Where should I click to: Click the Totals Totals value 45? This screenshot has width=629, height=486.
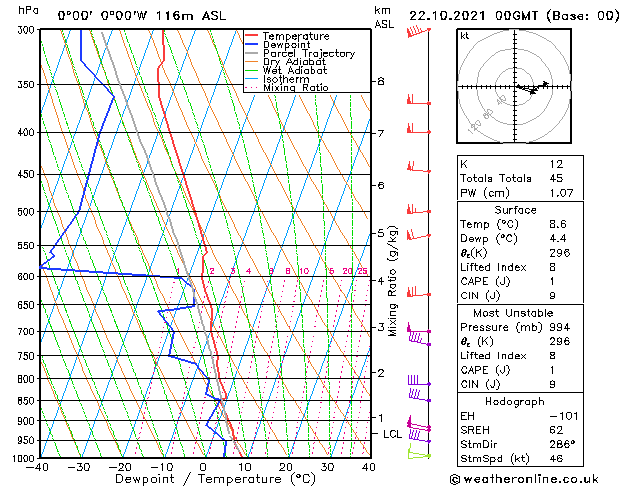coord(556,178)
